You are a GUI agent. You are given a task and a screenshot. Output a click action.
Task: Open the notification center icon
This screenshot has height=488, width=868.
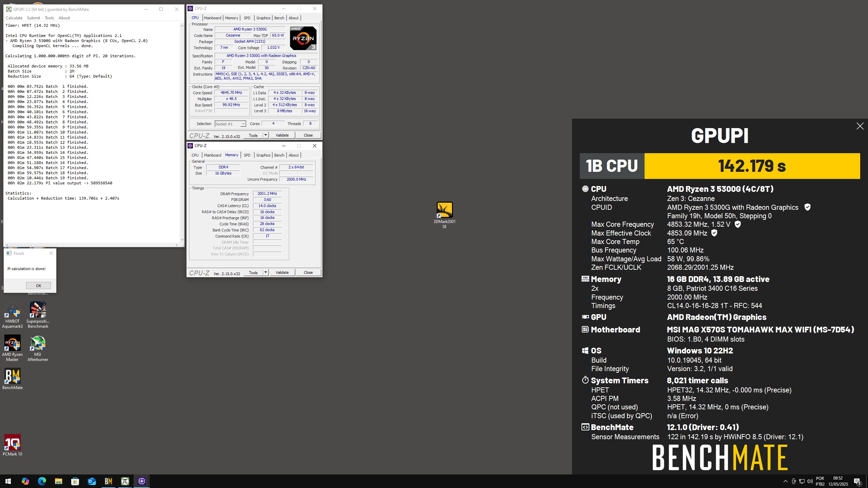tap(857, 481)
